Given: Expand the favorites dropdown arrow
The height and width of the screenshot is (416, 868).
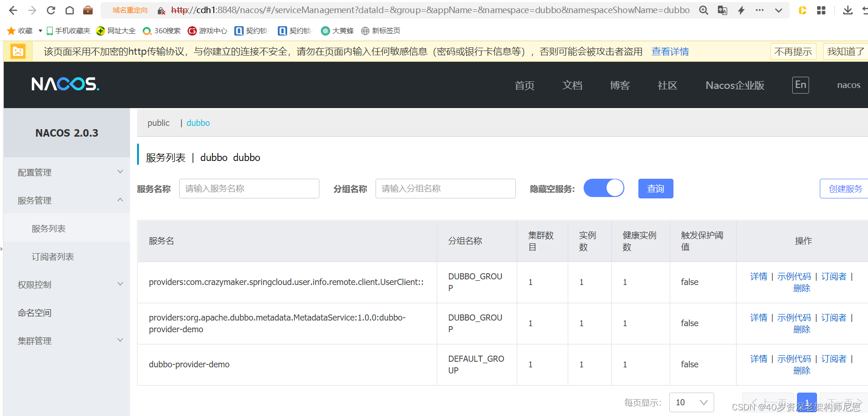Looking at the screenshot, I should pyautogui.click(x=40, y=31).
